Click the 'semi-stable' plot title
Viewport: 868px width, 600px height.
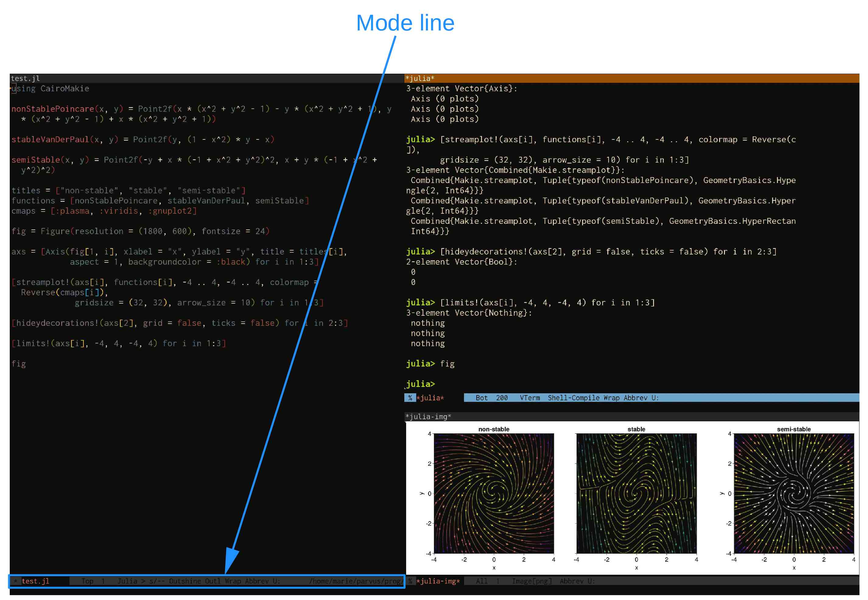(794, 429)
